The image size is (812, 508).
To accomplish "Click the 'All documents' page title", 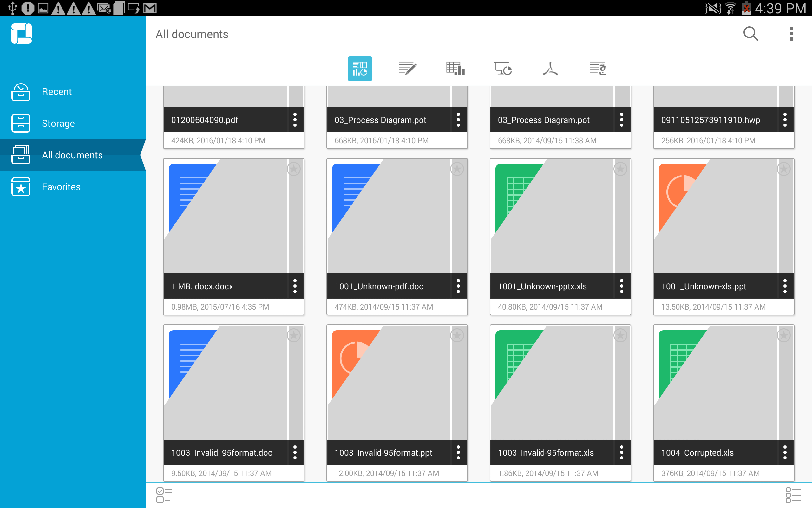I will click(192, 34).
